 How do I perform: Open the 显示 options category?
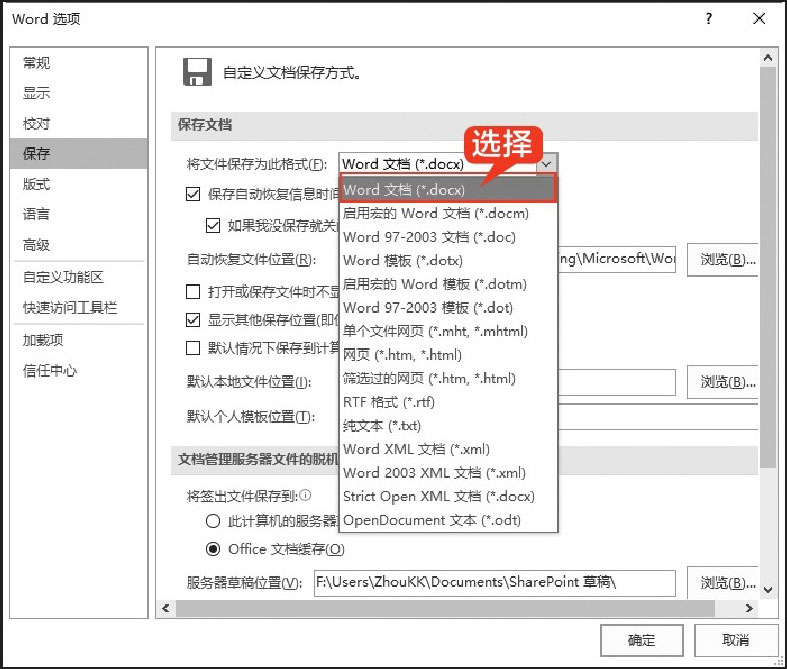[x=78, y=93]
